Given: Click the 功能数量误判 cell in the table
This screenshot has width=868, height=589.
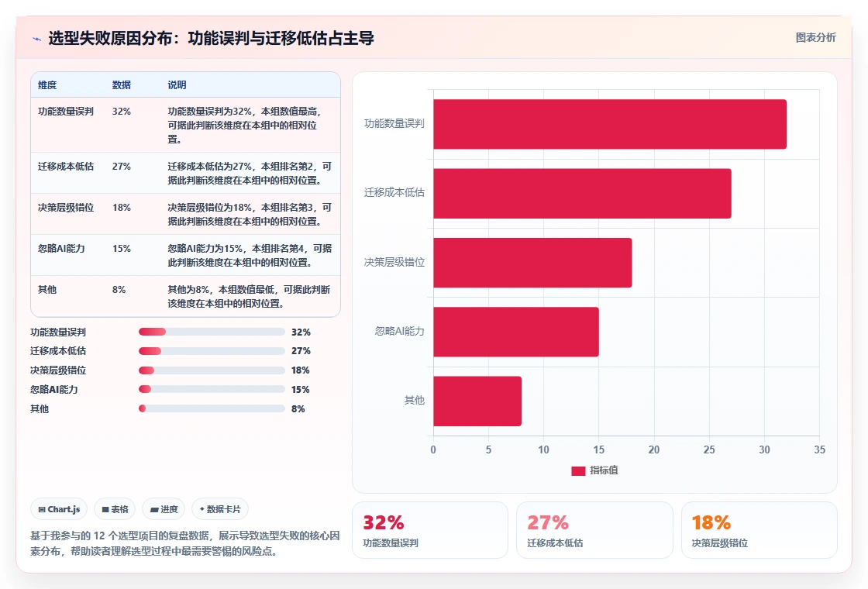Looking at the screenshot, I should 66,112.
